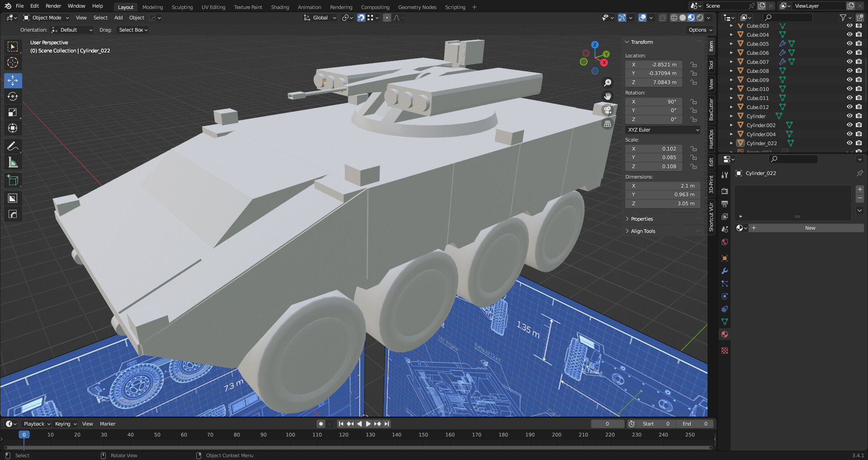Open the Render menu
Viewport: 868px width, 460px height.
tap(53, 6)
